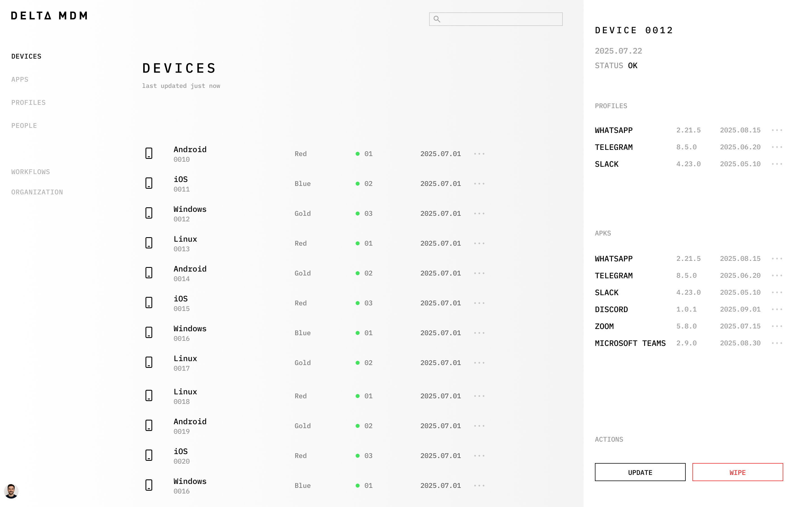Open the three-dot menu for Android 0010 row
Image resolution: width=812 pixels, height=507 pixels.
[x=479, y=154]
